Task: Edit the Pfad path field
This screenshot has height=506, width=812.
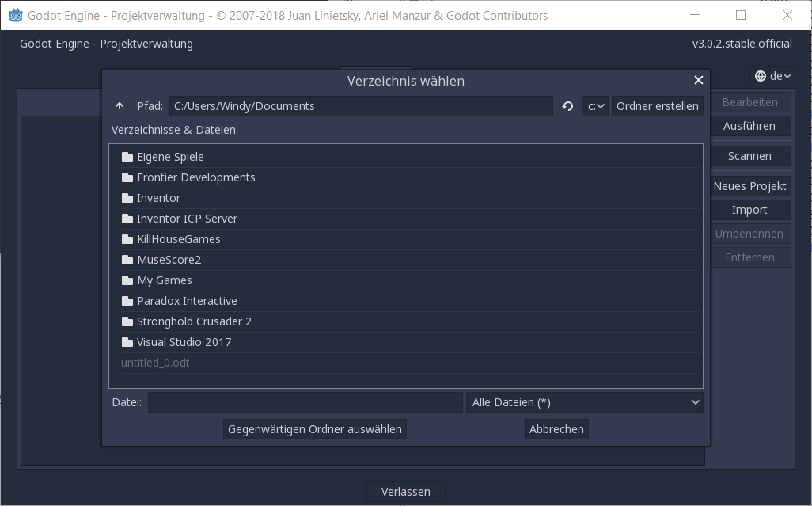Action: click(361, 106)
